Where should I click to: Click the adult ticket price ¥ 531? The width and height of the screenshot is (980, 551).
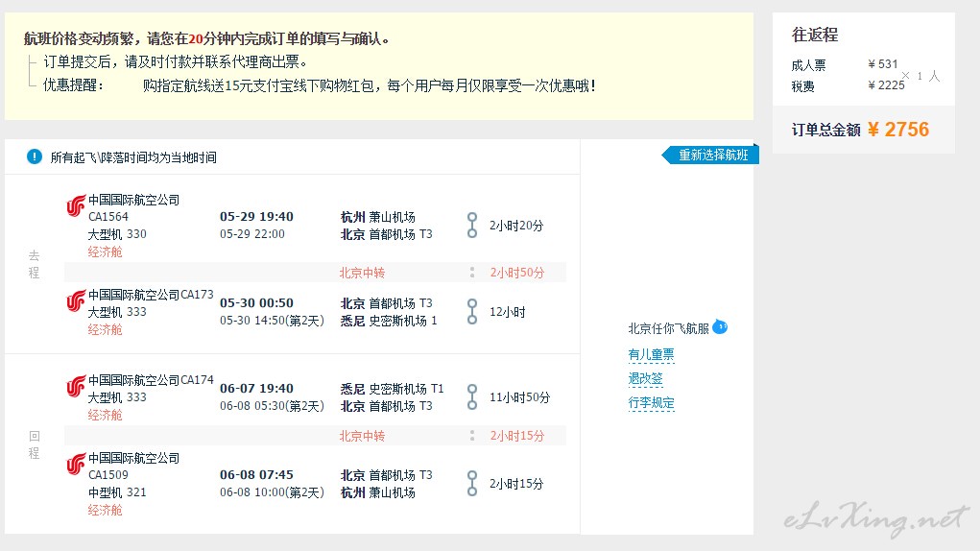point(883,63)
